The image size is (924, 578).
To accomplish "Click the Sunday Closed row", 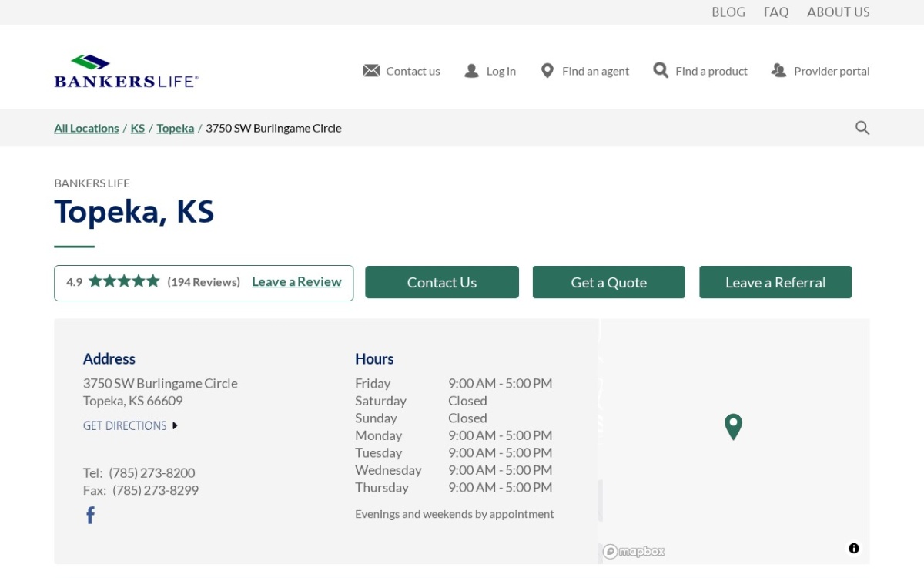I will (x=421, y=418).
